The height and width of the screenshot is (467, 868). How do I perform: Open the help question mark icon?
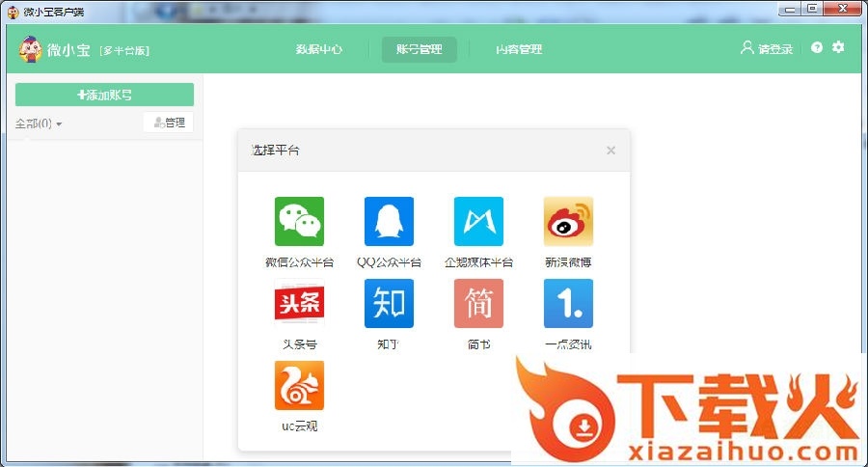[817, 48]
